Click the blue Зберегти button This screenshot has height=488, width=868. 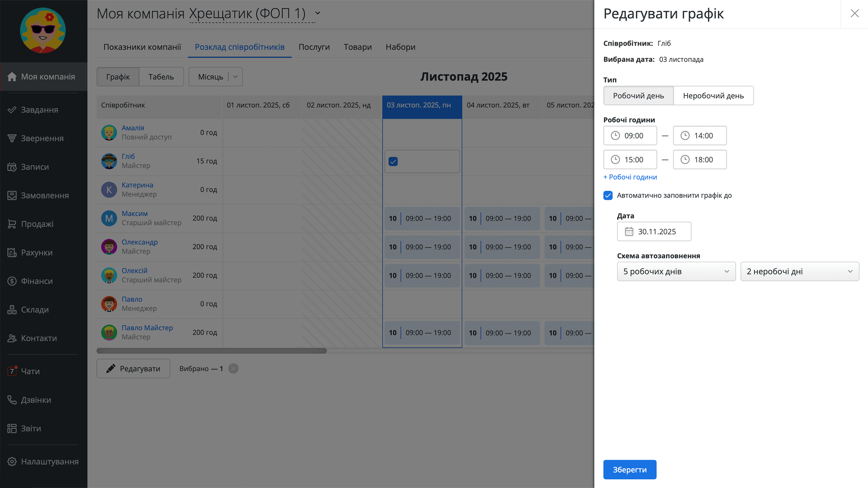point(630,470)
